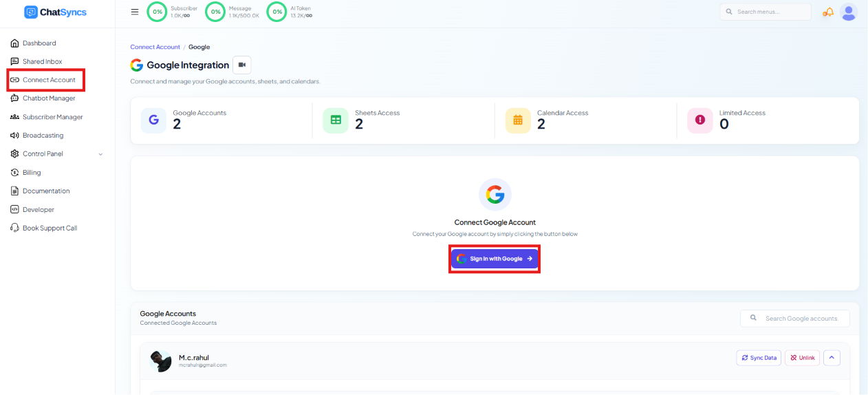Image resolution: width=868 pixels, height=395 pixels.
Task: Click the Calendar Access calendar icon
Action: click(518, 120)
